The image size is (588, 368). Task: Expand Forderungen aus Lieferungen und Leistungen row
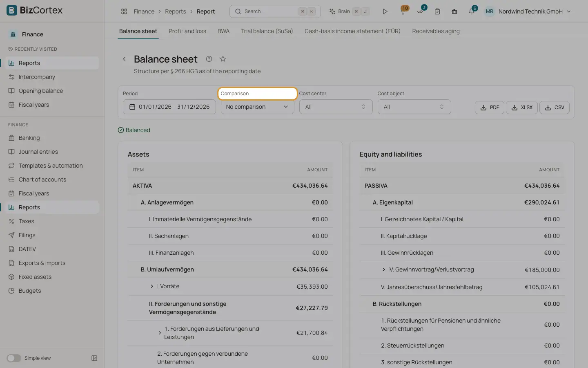click(x=160, y=333)
